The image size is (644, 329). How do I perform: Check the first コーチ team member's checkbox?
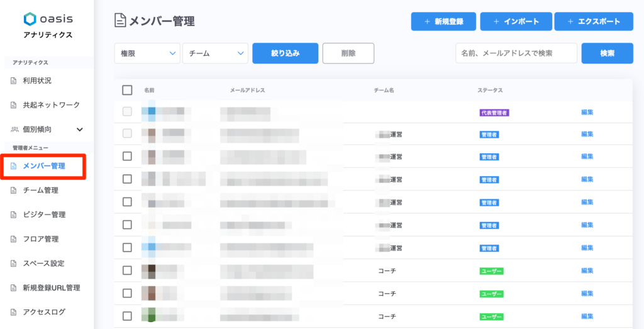click(127, 270)
